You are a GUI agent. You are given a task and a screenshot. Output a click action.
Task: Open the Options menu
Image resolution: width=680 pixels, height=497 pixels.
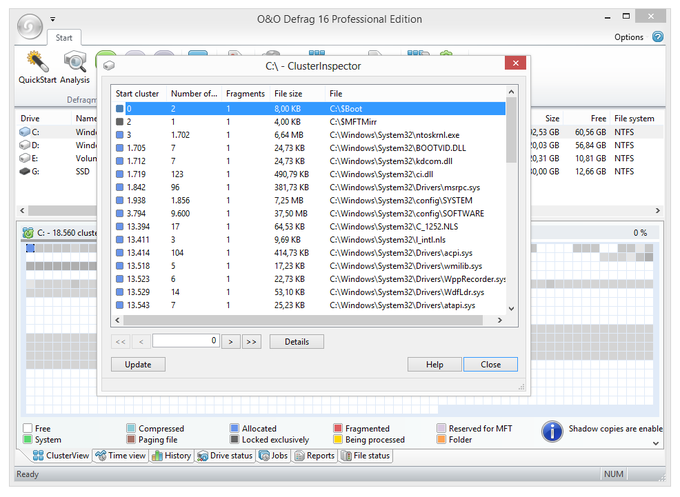click(628, 37)
